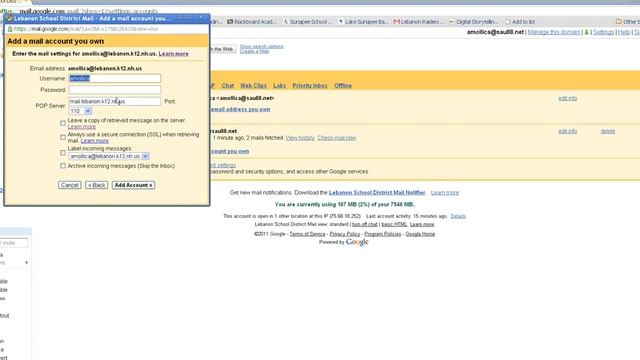640x360 pixels.
Task: Click Learn more next to mail settings heading
Action: [173, 54]
